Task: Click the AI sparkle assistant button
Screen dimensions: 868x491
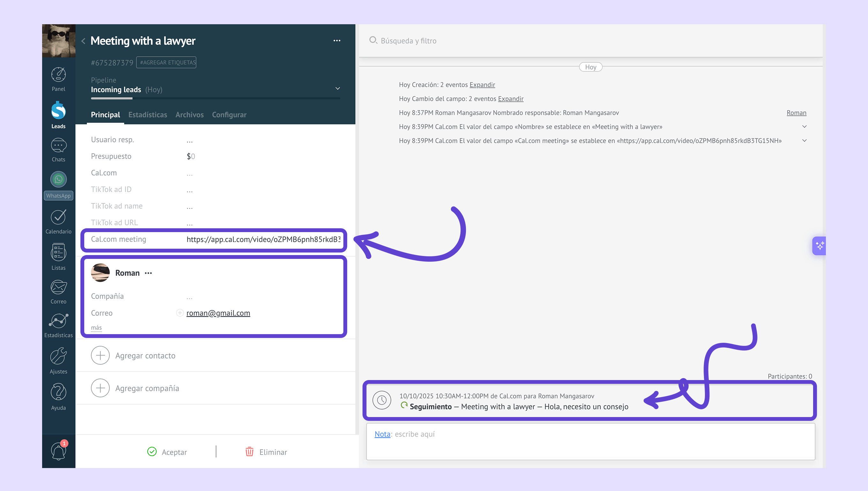Action: pos(819,246)
